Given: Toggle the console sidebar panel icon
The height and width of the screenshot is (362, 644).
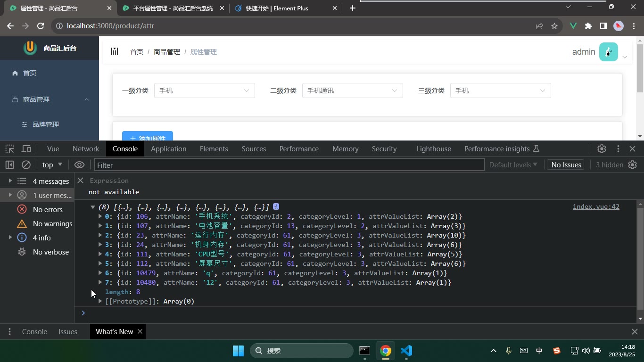Looking at the screenshot, I should (x=9, y=165).
